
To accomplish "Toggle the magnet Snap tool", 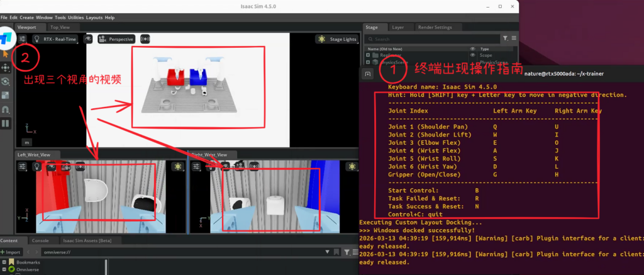I will pyautogui.click(x=6, y=109).
